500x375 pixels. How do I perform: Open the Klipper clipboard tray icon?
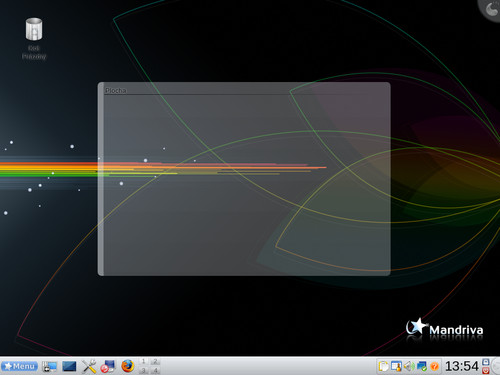tap(384, 366)
